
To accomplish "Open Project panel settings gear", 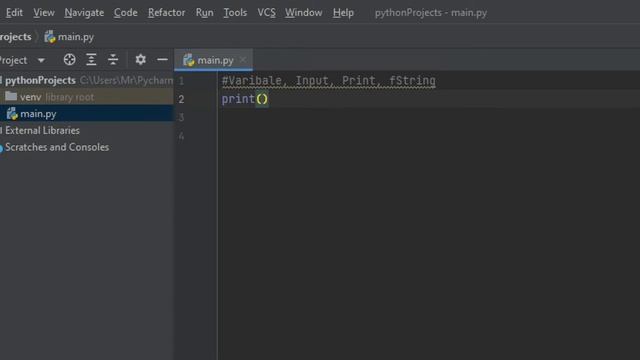I will pos(140,60).
